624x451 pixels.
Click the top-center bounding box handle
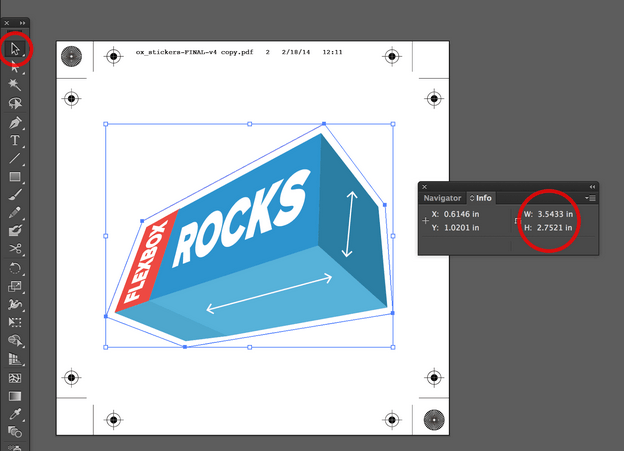tap(250, 124)
